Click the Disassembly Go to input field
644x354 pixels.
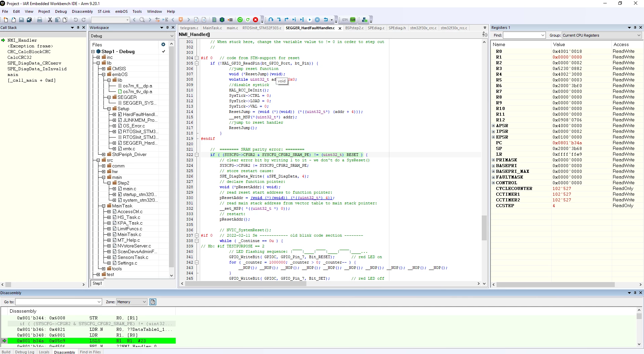tap(58, 302)
